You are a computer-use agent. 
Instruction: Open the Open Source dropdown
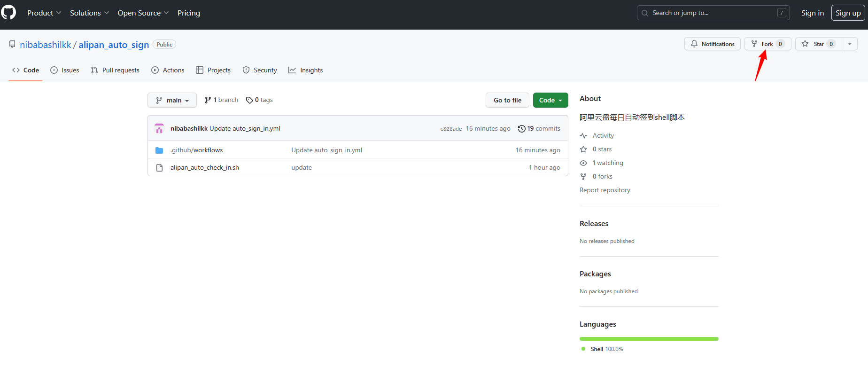point(143,13)
